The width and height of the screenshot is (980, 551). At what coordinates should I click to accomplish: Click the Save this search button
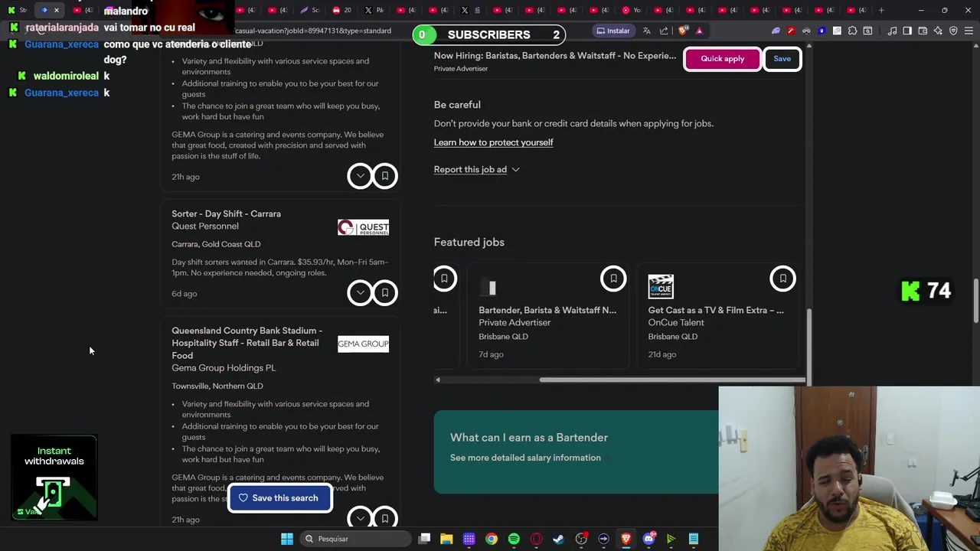tap(279, 498)
